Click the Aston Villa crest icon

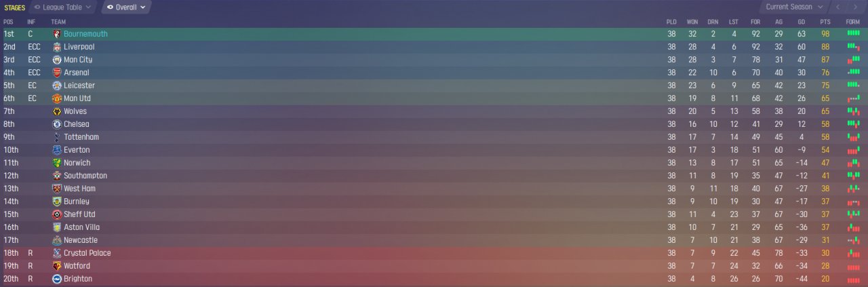(x=57, y=227)
